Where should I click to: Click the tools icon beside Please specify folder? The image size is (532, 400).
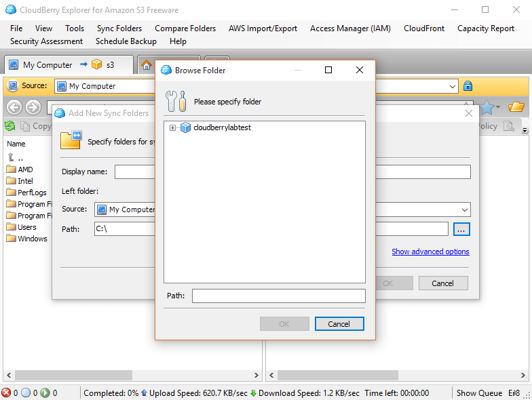176,101
